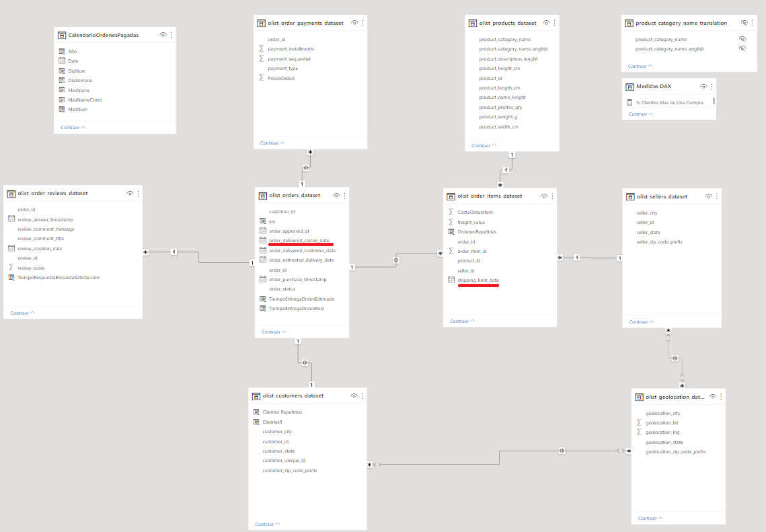Screen dimensions: 766x532
Task: Select the product_weight_g field
Action: pos(498,117)
